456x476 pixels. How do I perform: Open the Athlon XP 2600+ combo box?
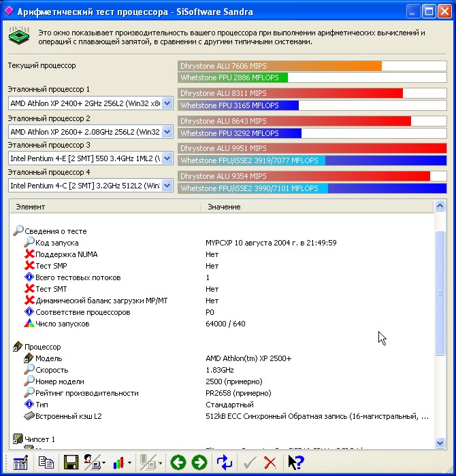pyautogui.click(x=91, y=132)
